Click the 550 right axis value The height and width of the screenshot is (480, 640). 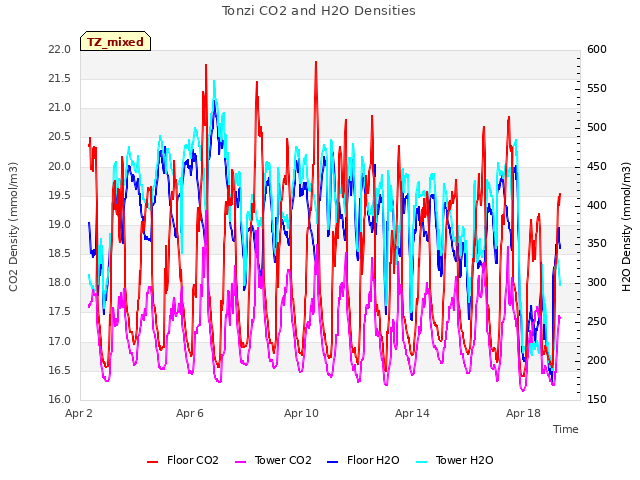coord(597,89)
